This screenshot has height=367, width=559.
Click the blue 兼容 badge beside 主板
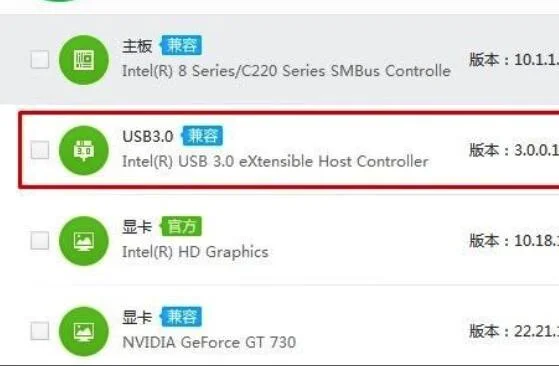(181, 45)
